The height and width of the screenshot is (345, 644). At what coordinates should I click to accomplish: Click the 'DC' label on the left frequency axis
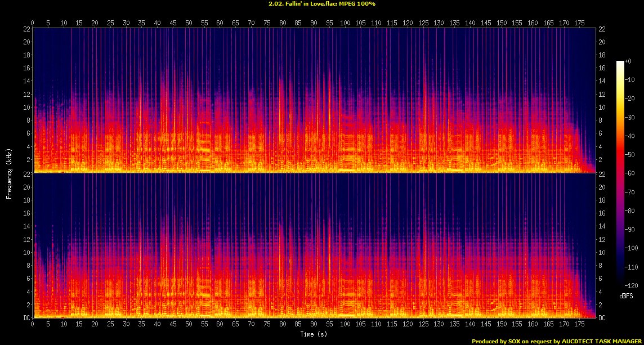tap(25, 318)
